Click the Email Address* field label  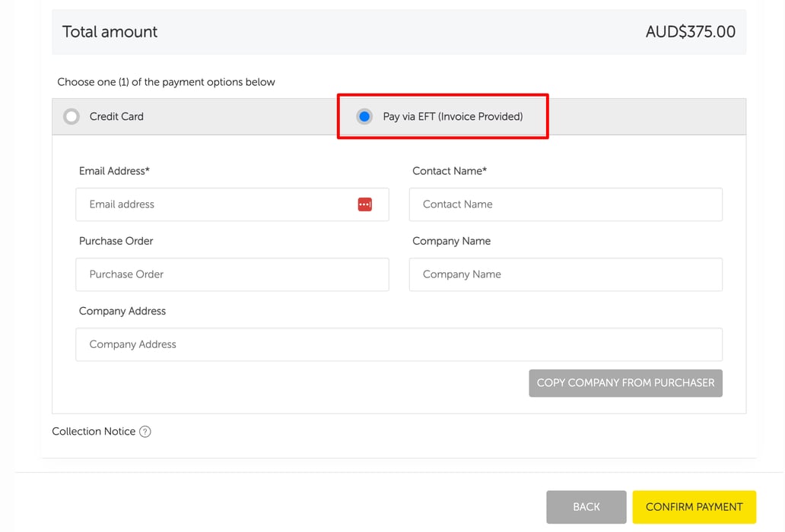[114, 171]
